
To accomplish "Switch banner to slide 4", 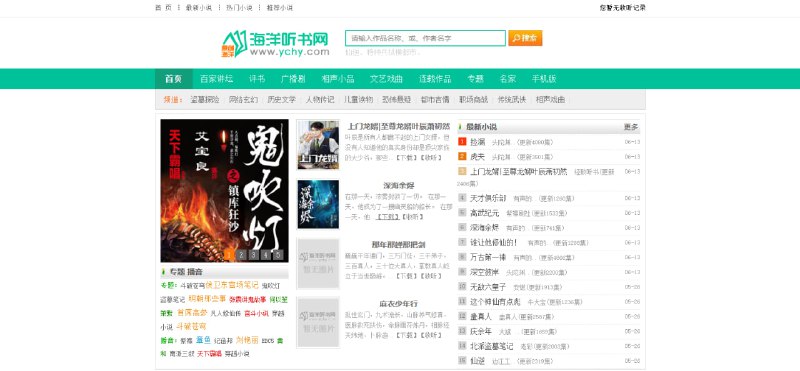I will tap(265, 255).
